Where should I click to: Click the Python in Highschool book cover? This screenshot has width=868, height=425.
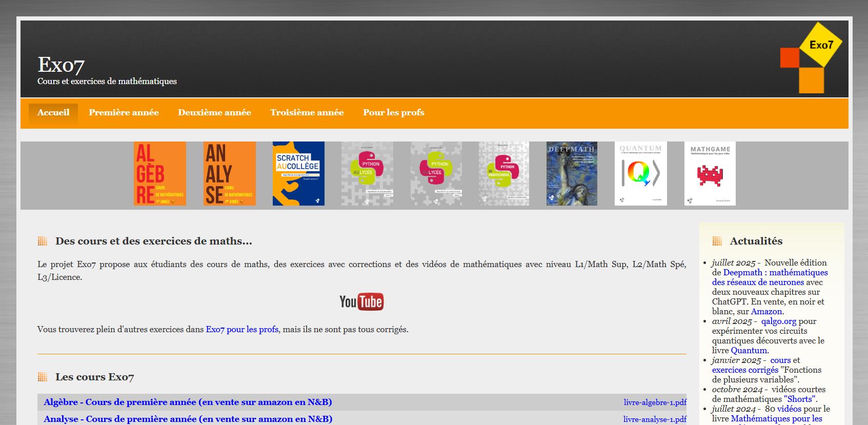pos(503,174)
